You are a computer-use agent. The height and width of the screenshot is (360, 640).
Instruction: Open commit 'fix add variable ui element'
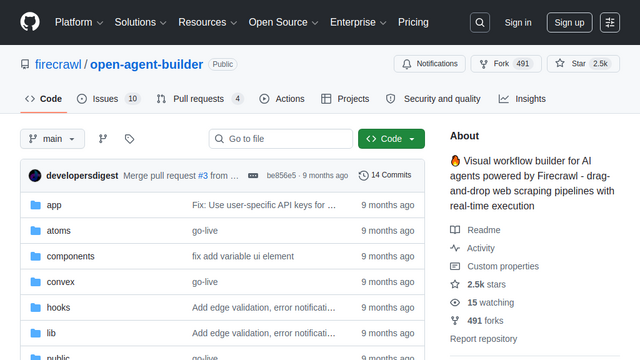[243, 256]
